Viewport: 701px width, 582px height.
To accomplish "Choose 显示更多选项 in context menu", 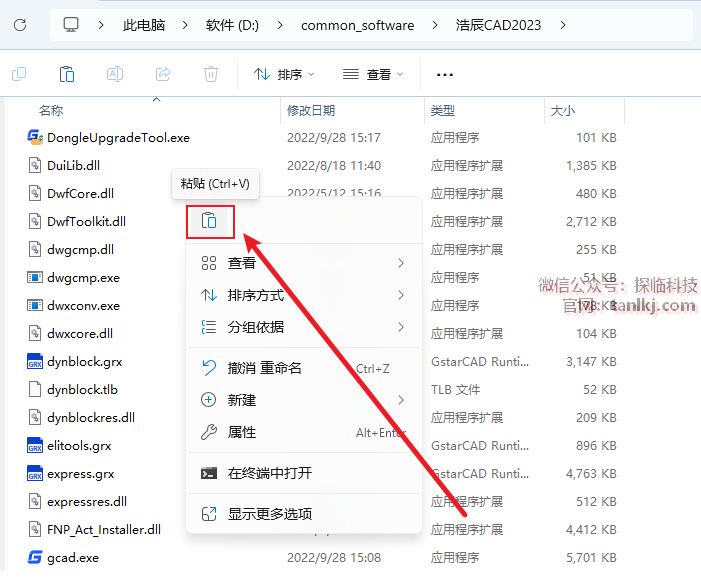I will (x=304, y=514).
